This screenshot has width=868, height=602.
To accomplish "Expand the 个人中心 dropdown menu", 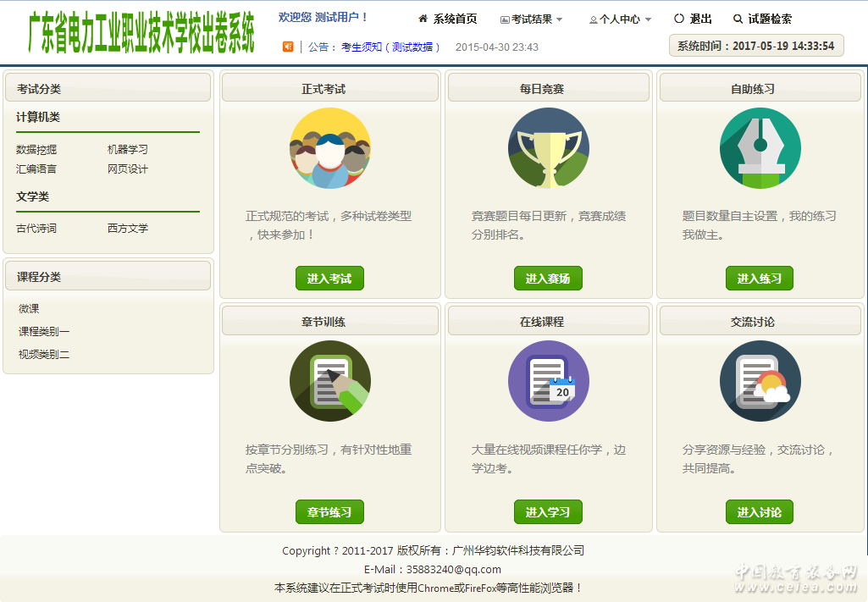I will tap(621, 19).
